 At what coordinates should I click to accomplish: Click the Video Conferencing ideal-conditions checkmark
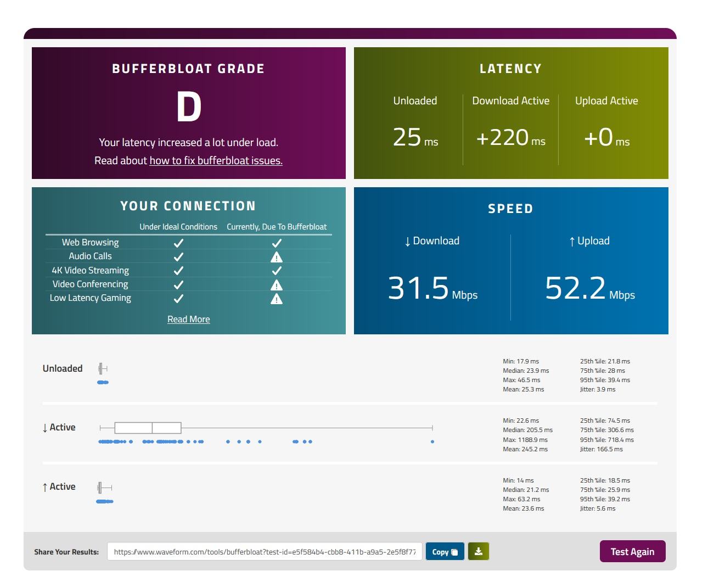tap(178, 284)
